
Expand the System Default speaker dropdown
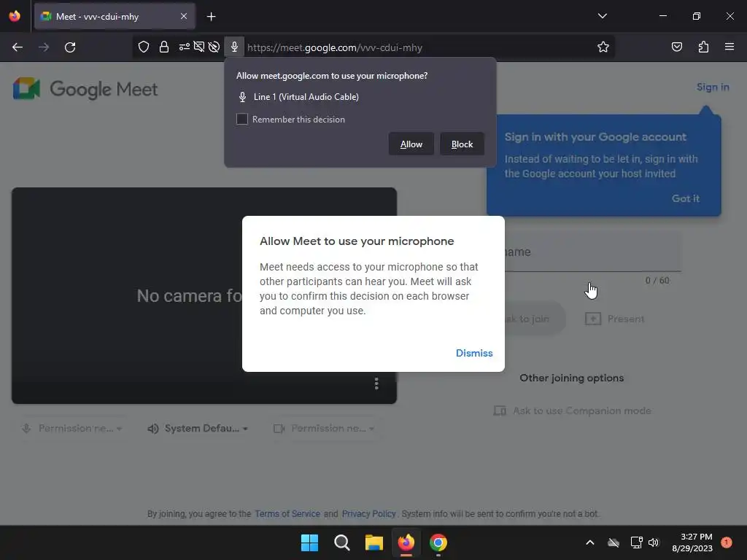click(x=198, y=428)
